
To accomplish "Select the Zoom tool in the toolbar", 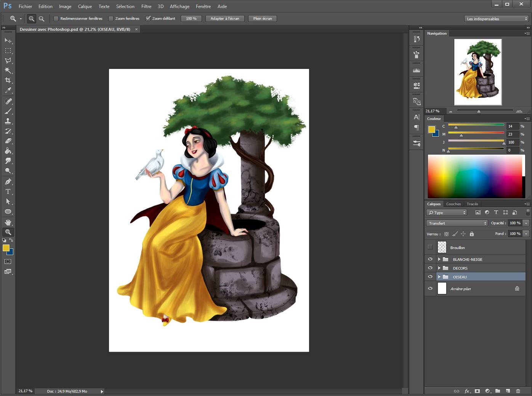I will (8, 232).
